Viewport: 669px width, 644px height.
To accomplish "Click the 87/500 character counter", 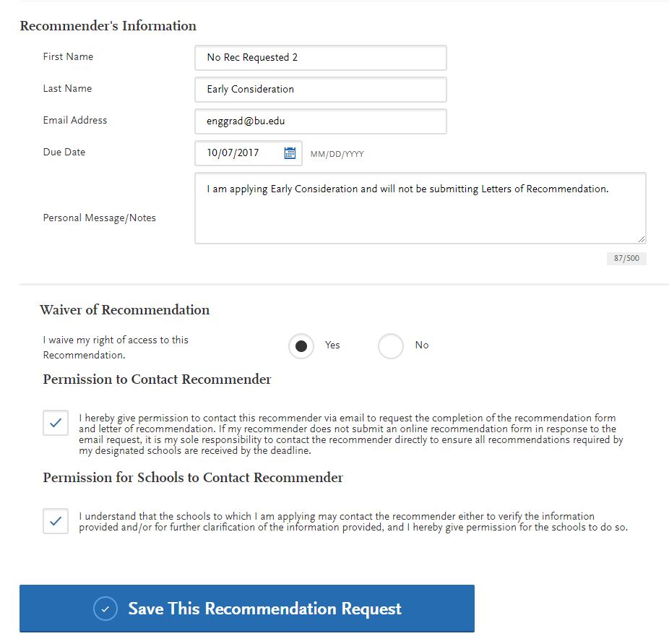I will [x=626, y=258].
